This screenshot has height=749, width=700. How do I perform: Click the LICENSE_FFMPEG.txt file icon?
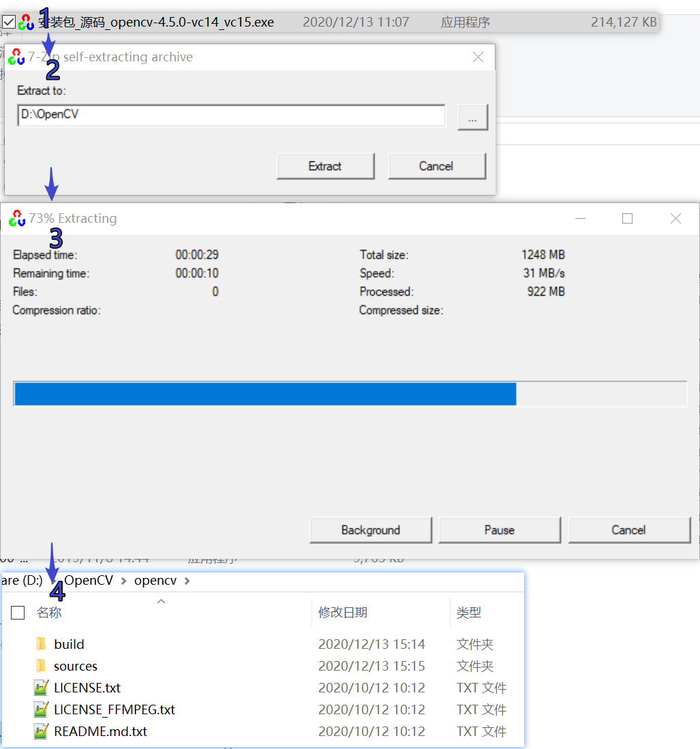pyautogui.click(x=39, y=709)
